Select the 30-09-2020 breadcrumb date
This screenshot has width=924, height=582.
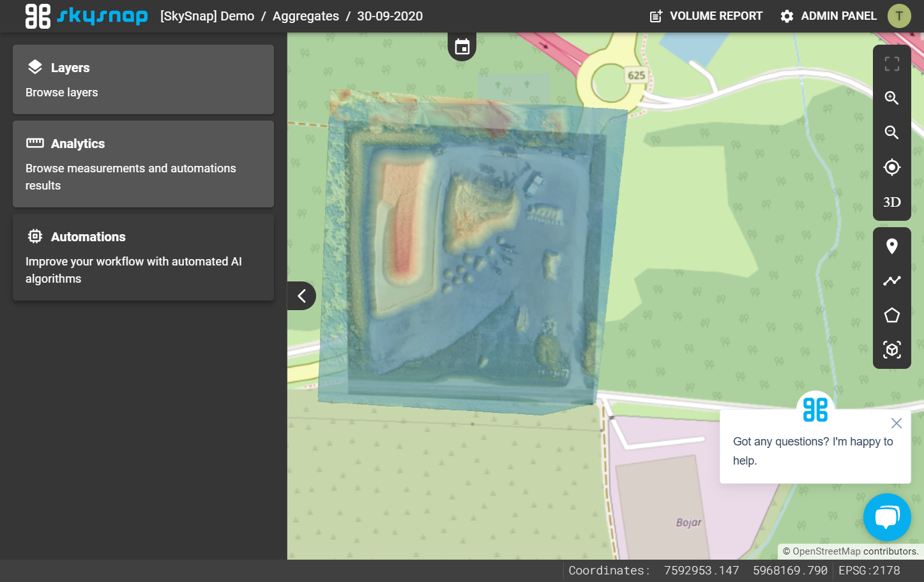click(390, 16)
